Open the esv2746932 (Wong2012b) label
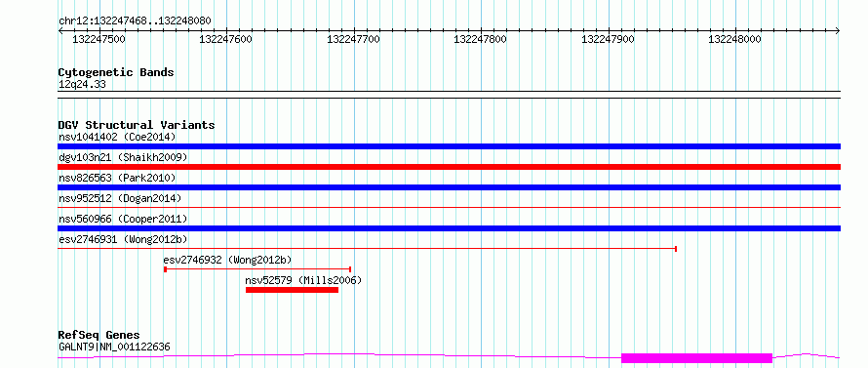This screenshot has width=868, height=368. [x=227, y=260]
